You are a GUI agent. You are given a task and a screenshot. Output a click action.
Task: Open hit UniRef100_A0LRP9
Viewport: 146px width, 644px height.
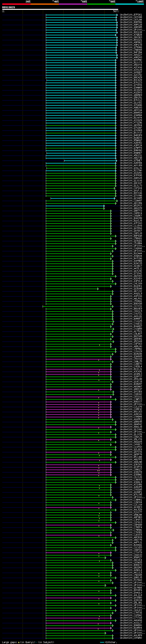pyautogui.click(x=131, y=635)
